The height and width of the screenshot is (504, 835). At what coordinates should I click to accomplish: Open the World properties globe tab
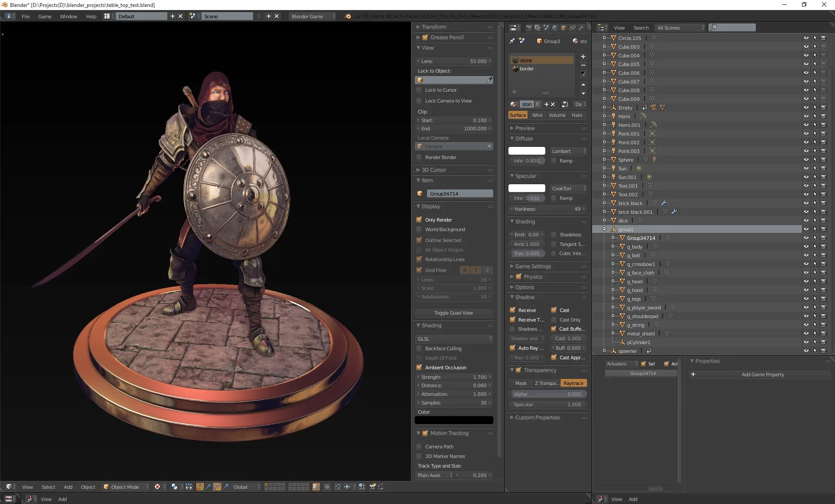pos(554,28)
